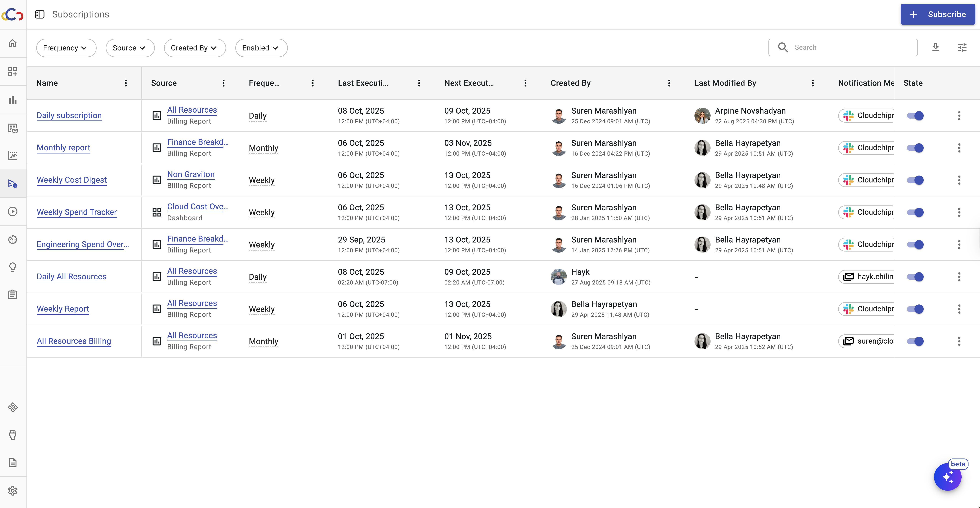The width and height of the screenshot is (980, 508).
Task: Expand the Frequency filter dropdown
Action: (66, 48)
